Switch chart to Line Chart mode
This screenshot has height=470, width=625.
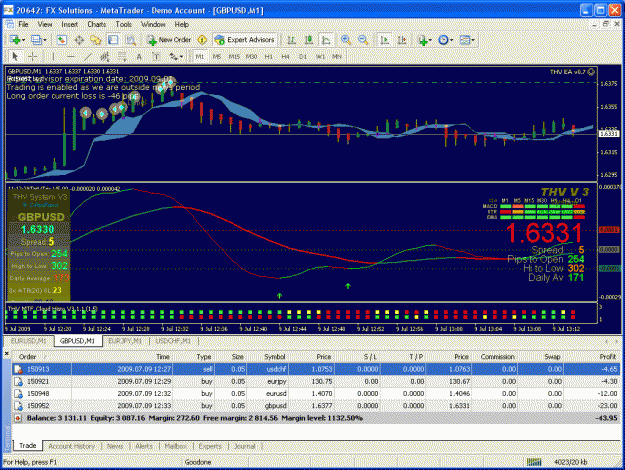coord(326,40)
